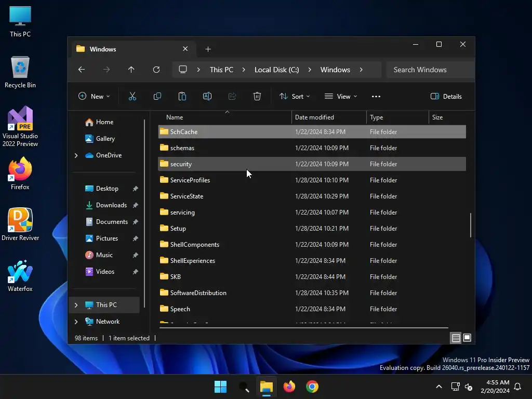Open Downloads in navigation pane
Screen dimensions: 532x399
(x=111, y=205)
